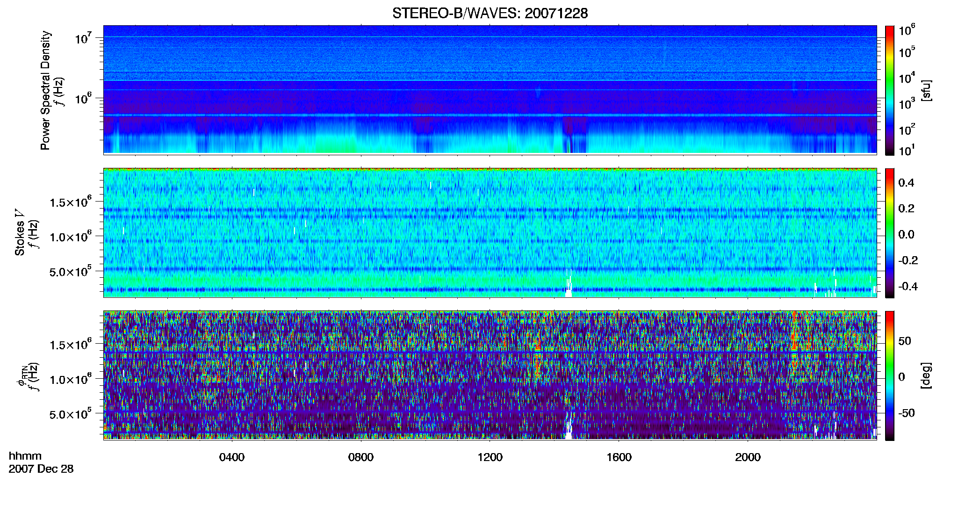This screenshot has width=980, height=505.
Task: Select the Stokes V spectrogram panel
Action: (x=490, y=232)
